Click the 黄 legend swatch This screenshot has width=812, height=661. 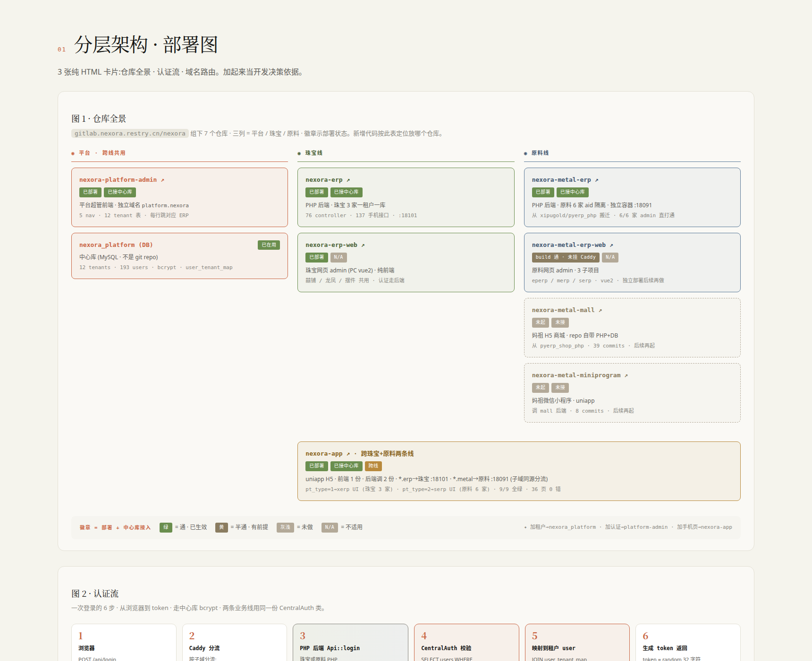click(221, 527)
